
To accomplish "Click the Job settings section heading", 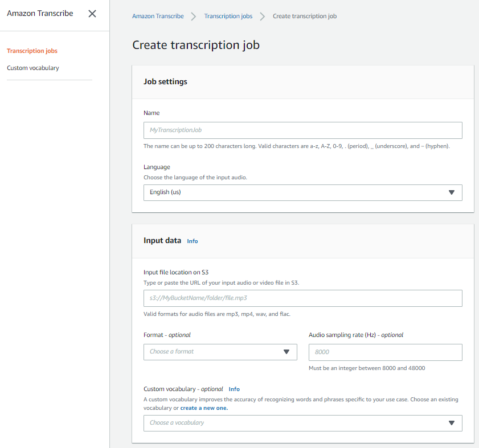I will 165,81.
